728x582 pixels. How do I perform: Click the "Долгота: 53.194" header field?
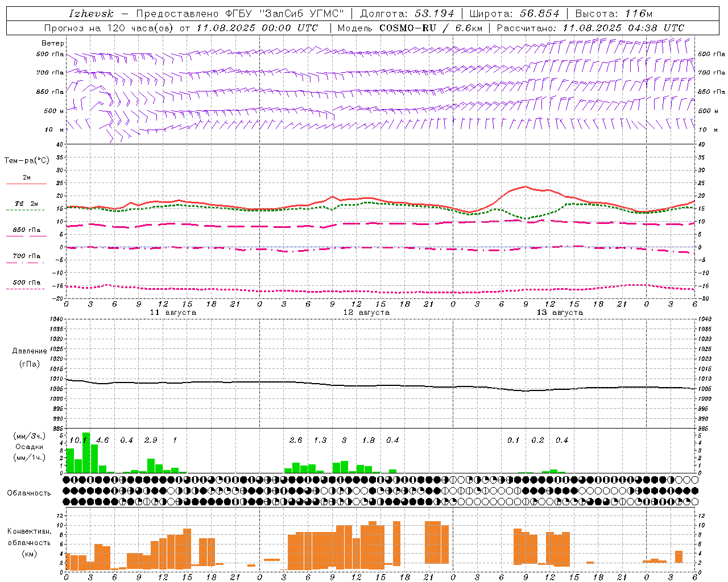tap(407, 14)
